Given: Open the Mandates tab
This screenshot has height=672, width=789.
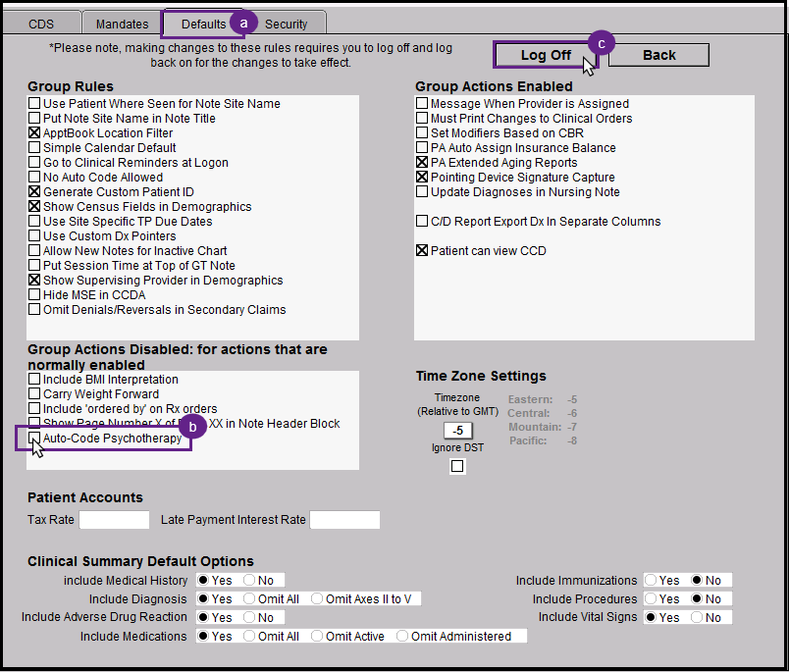Looking at the screenshot, I should click(122, 24).
